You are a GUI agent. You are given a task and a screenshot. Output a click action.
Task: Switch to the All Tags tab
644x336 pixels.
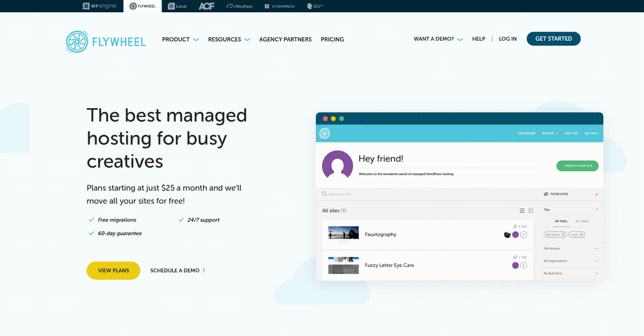582,221
